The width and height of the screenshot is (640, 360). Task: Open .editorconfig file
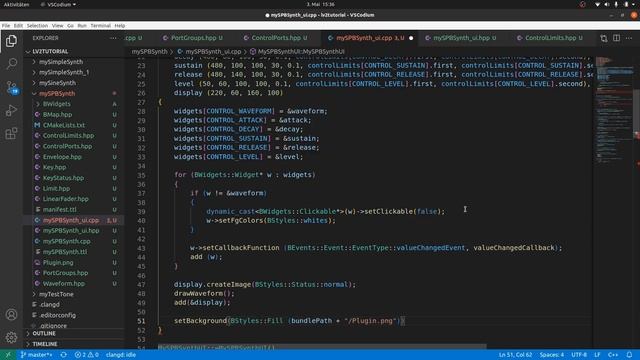pyautogui.click(x=73, y=315)
